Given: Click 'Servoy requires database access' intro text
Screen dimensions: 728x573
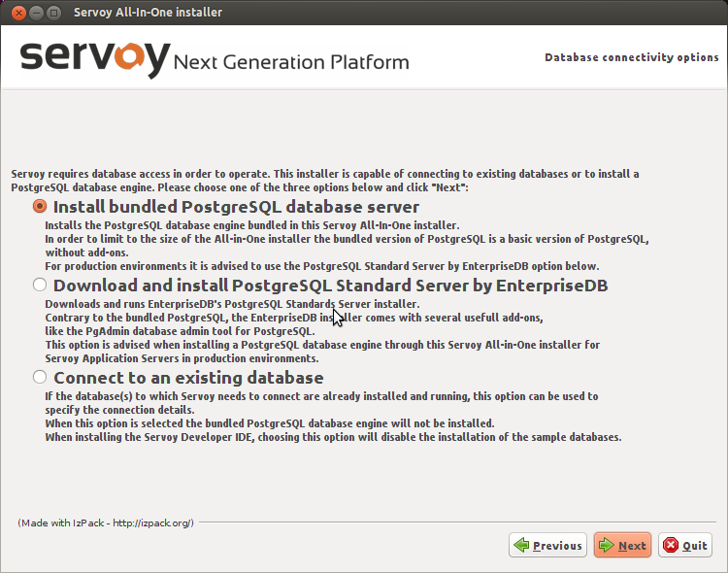Looking at the screenshot, I should (x=325, y=181).
